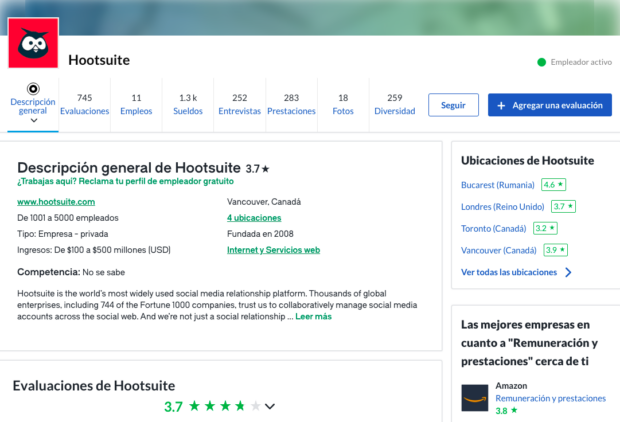
Task: Click Agregar una evaluación button
Action: [550, 105]
